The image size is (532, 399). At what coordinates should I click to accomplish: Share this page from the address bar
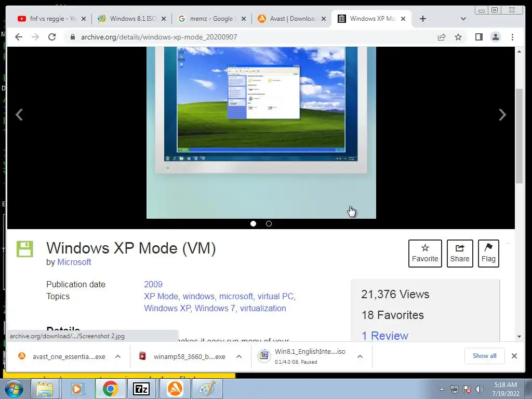(442, 37)
